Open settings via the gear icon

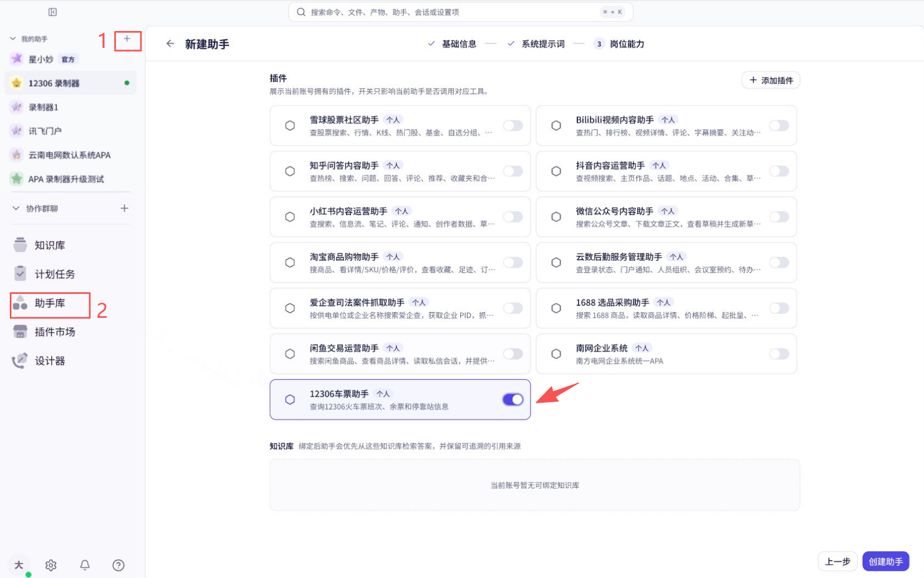(51, 565)
